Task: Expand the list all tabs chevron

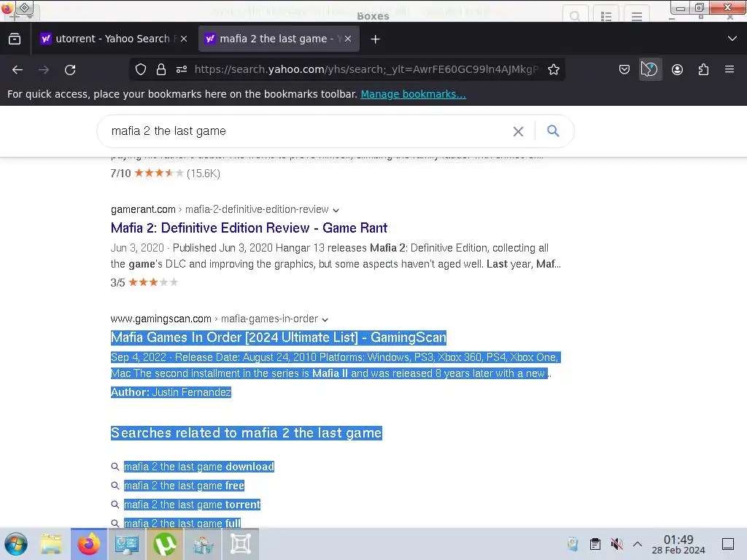Action: click(x=732, y=39)
